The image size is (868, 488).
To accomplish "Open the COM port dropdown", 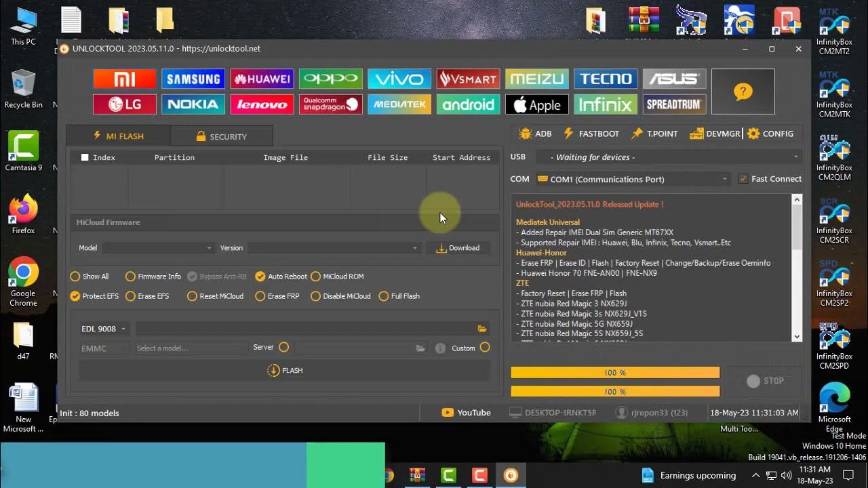I will pyautogui.click(x=633, y=179).
